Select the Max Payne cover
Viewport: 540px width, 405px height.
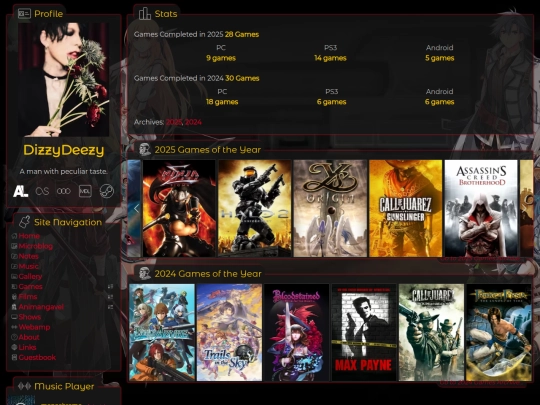coord(364,332)
